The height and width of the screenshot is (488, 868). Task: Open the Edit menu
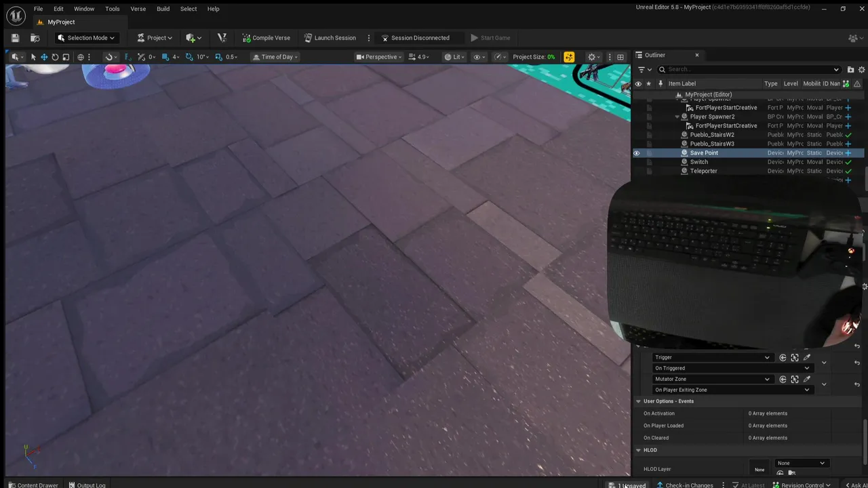[x=59, y=9]
